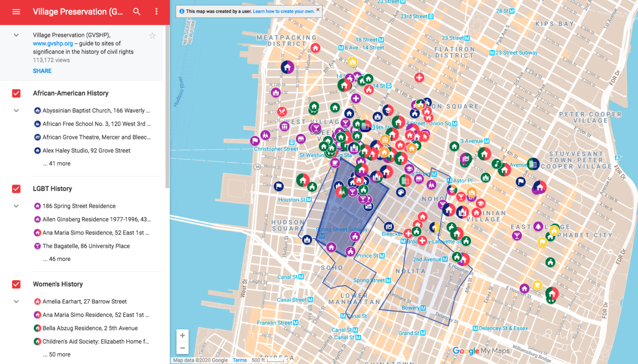Click navy film marker beside Bleecker label
Screen dimensions: 638x364
click(x=388, y=226)
